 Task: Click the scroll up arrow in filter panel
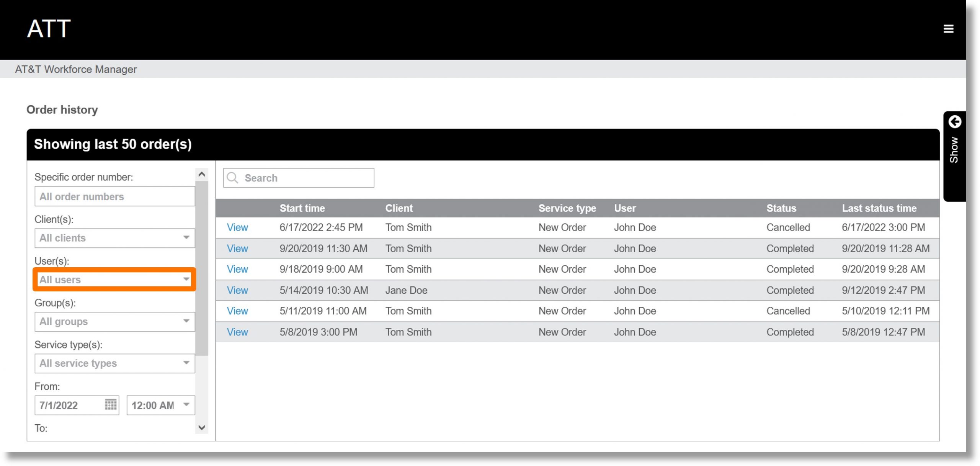[202, 174]
